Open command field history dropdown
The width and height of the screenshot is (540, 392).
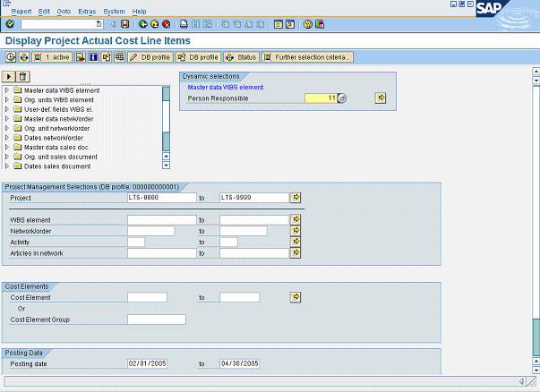point(99,24)
